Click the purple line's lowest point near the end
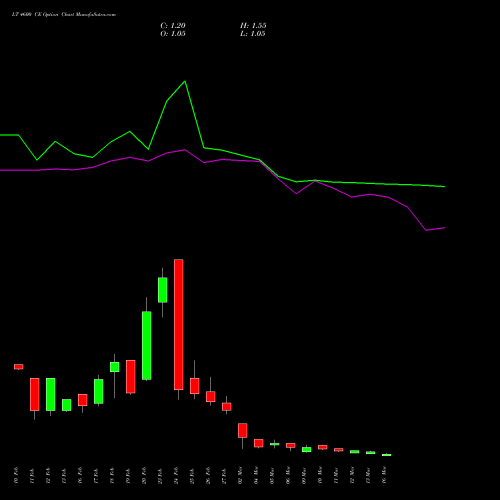 pyautogui.click(x=426, y=230)
